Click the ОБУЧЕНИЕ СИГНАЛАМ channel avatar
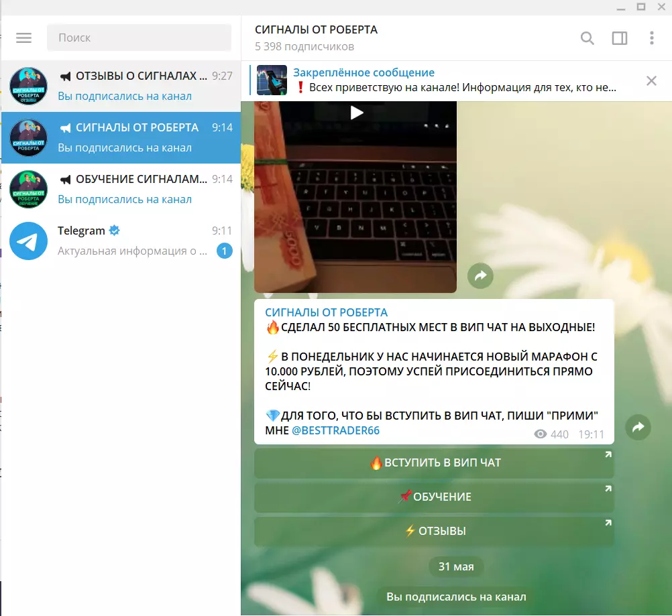This screenshot has width=672, height=616. click(x=29, y=189)
